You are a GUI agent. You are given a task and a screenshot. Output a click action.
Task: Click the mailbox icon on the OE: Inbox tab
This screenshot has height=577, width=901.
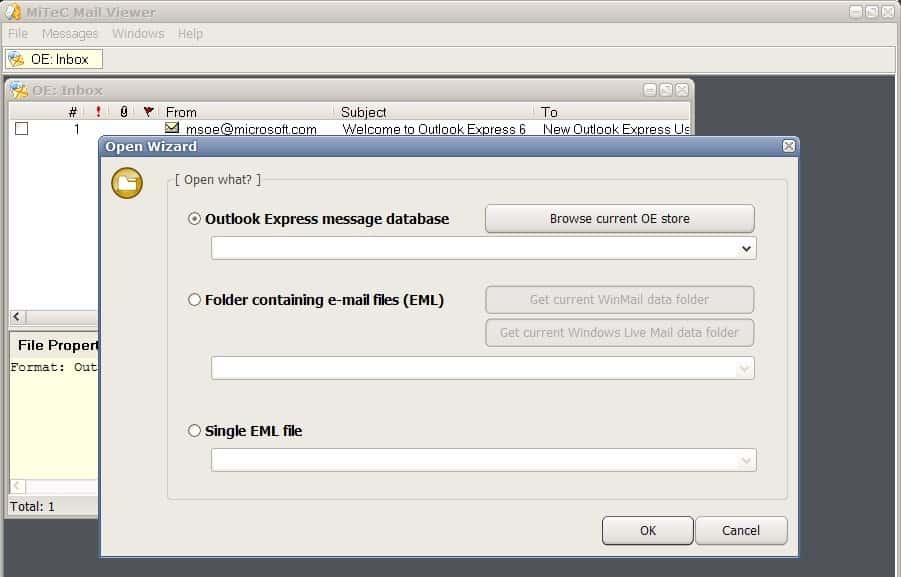[18, 59]
